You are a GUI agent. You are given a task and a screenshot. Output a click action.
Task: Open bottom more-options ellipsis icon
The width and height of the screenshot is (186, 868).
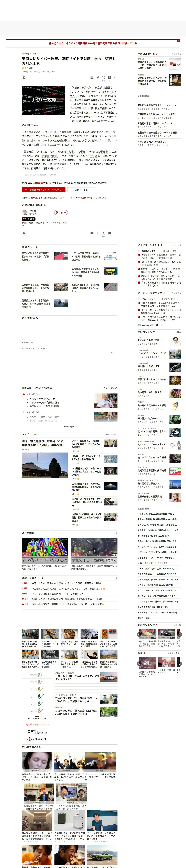click(x=115, y=233)
